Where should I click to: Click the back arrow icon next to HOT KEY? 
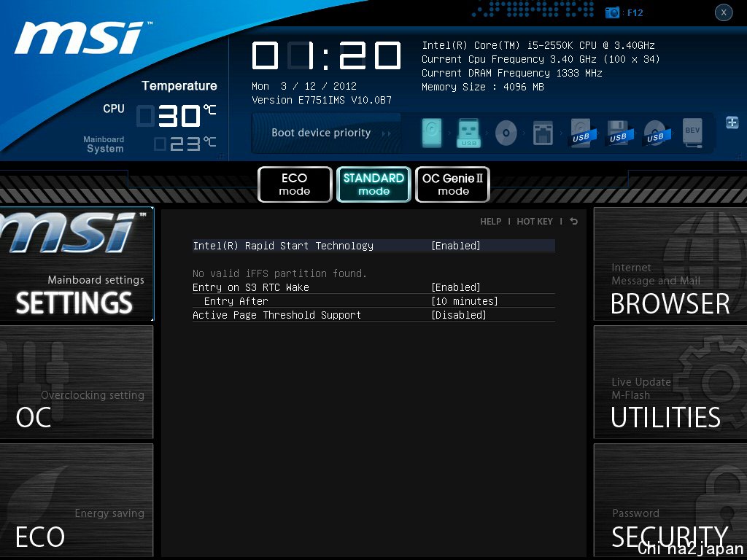point(573,221)
